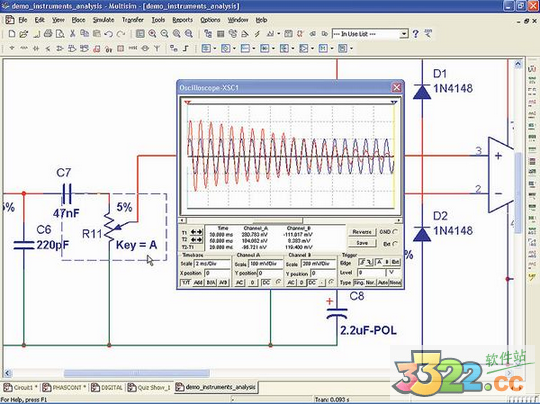Screen dimensions: 540x405
Task: Expand the grapher/analysis dropdown arrow
Action: (x=279, y=34)
